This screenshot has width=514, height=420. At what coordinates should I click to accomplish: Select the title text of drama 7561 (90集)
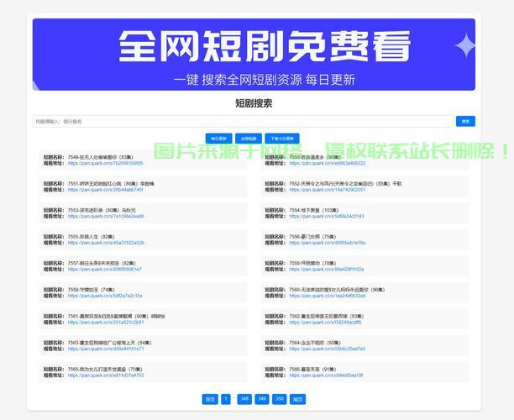pos(116,317)
